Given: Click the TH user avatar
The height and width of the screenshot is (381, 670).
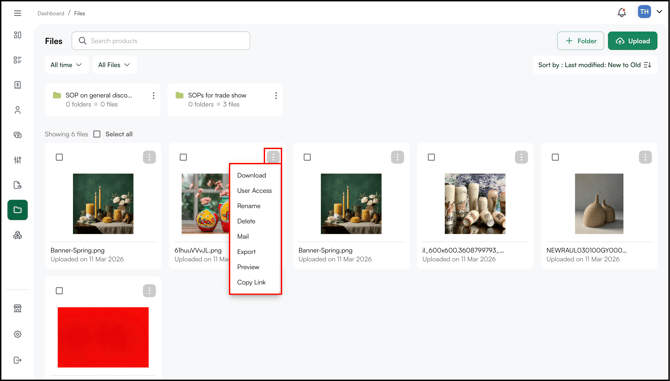Looking at the screenshot, I should 644,12.
